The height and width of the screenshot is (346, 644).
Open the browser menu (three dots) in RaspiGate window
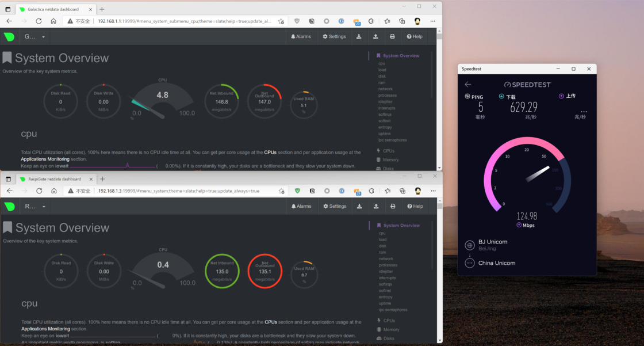point(433,191)
